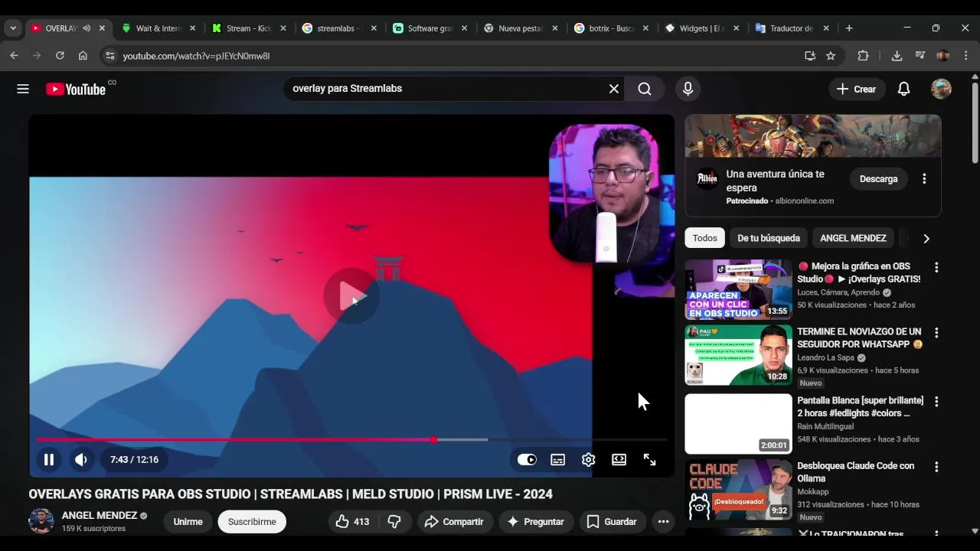Go to browser home page
The width and height of the screenshot is (980, 551).
(83, 56)
